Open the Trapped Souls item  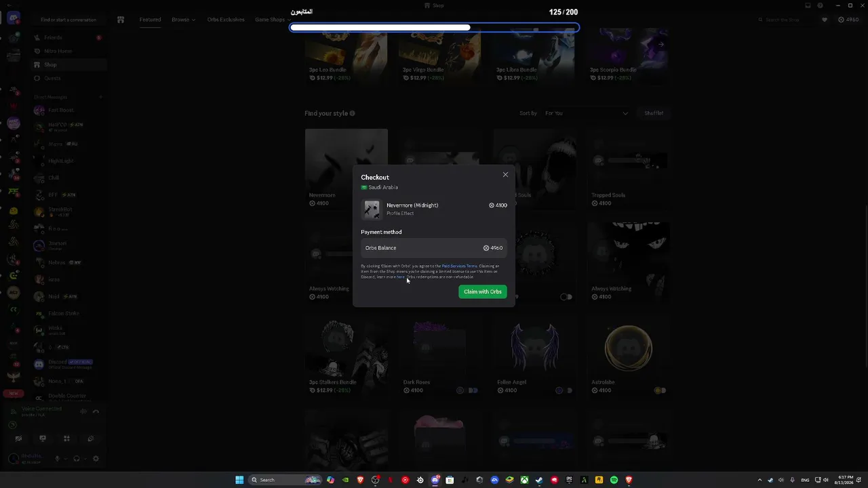coord(627,168)
